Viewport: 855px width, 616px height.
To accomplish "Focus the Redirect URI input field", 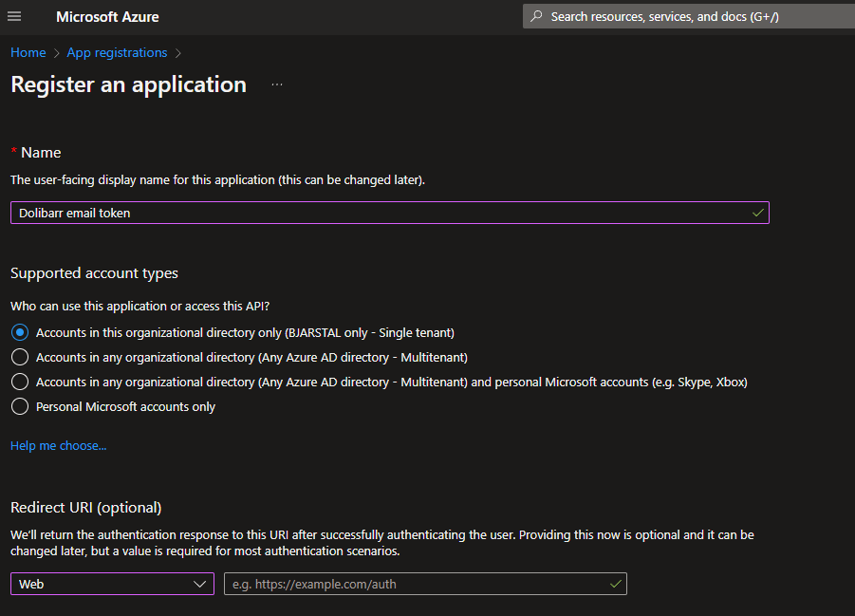I will [x=425, y=584].
